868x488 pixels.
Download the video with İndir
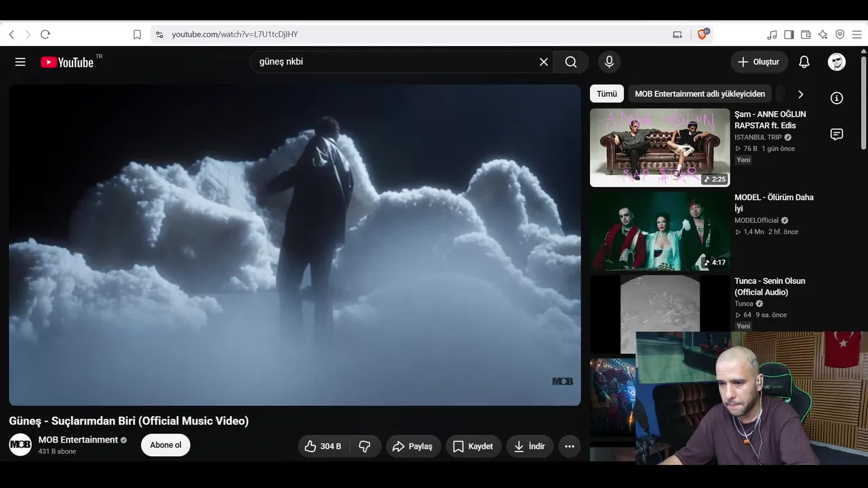(x=530, y=446)
